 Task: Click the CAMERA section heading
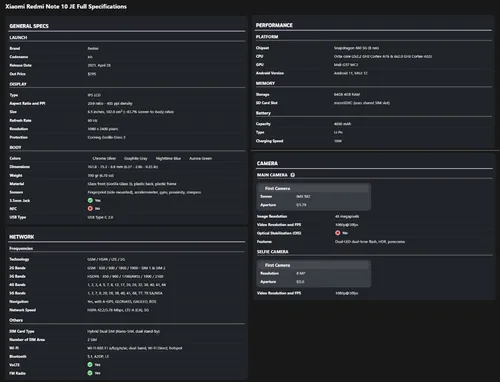click(x=267, y=163)
